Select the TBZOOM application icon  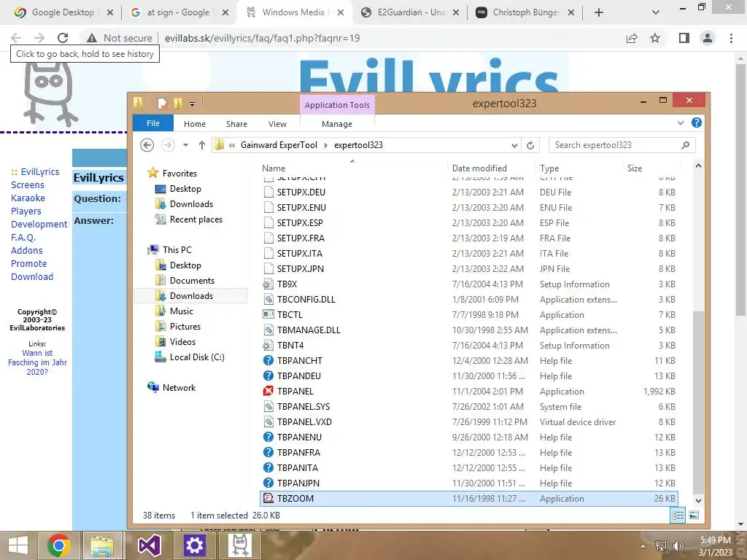pos(268,498)
